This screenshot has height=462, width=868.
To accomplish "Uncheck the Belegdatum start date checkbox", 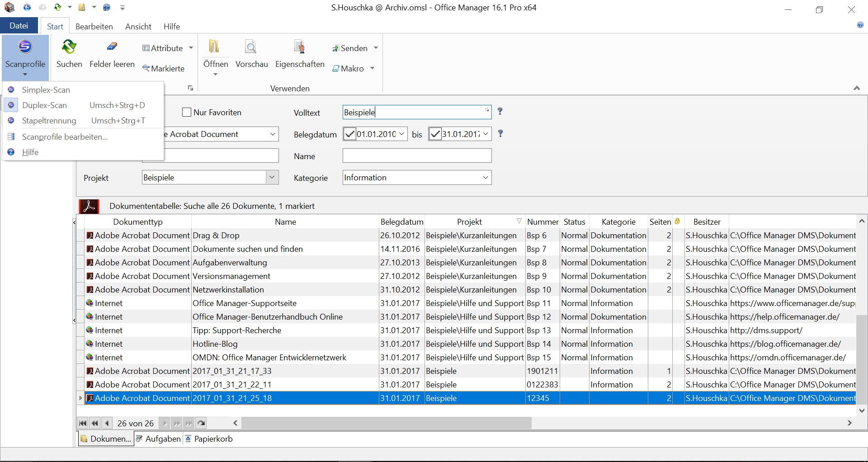I will pyautogui.click(x=349, y=134).
